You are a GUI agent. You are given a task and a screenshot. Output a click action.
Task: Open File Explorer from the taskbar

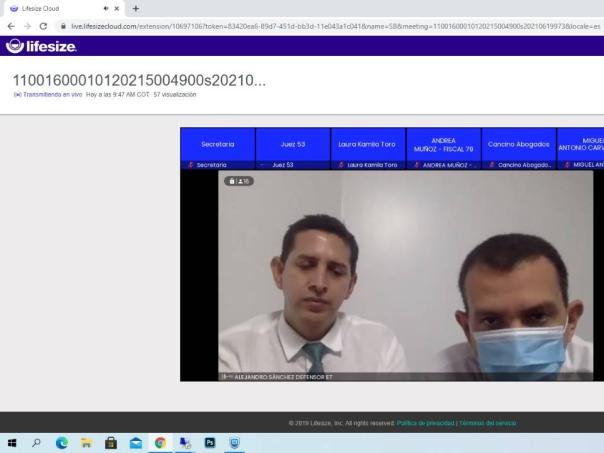point(85,443)
